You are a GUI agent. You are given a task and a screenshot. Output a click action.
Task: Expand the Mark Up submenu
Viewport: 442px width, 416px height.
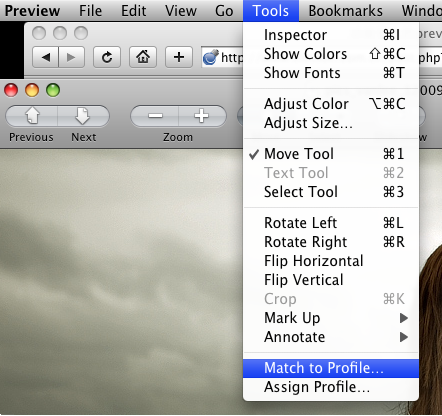331,318
